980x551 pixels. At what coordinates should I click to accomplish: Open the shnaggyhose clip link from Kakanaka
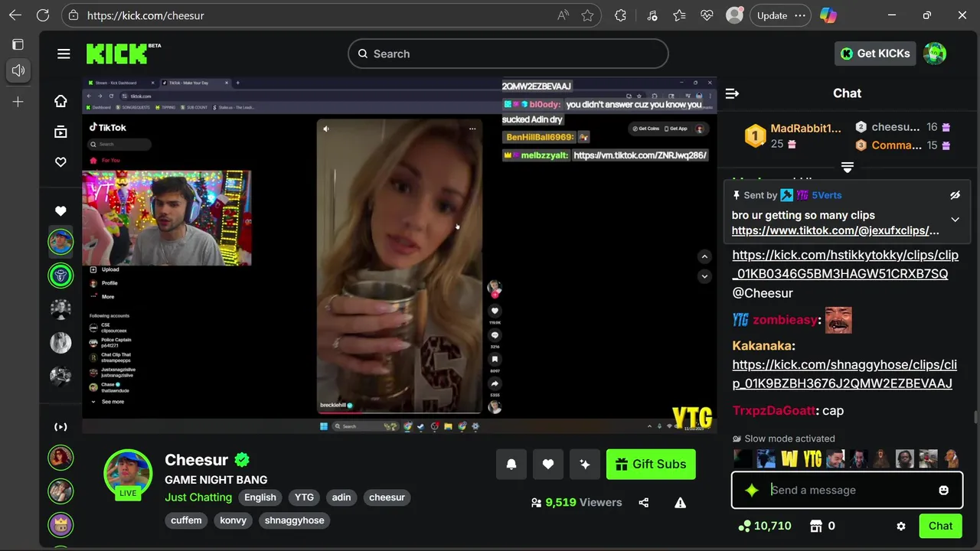[844, 374]
